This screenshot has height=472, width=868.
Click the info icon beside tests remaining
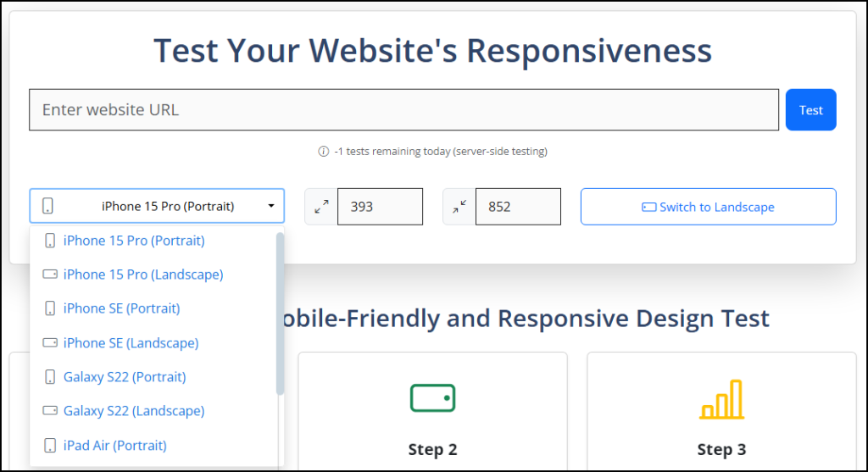point(323,151)
